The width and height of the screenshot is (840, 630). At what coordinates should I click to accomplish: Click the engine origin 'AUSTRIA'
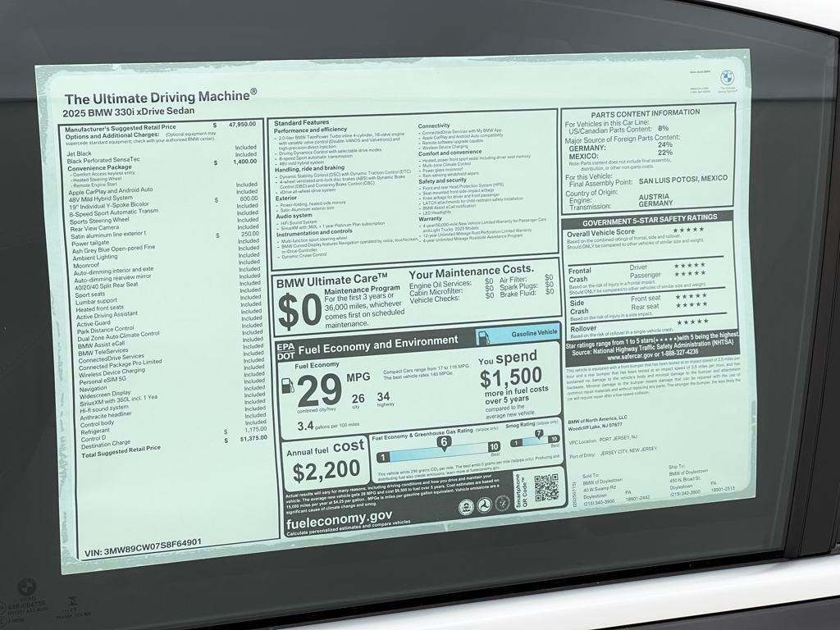(x=654, y=197)
